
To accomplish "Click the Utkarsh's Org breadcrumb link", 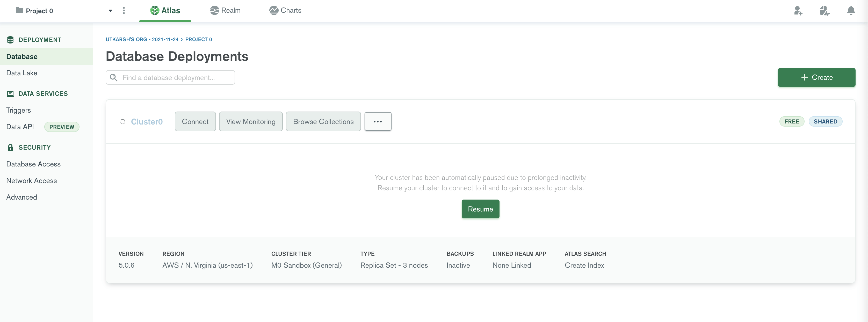I will tap(142, 39).
